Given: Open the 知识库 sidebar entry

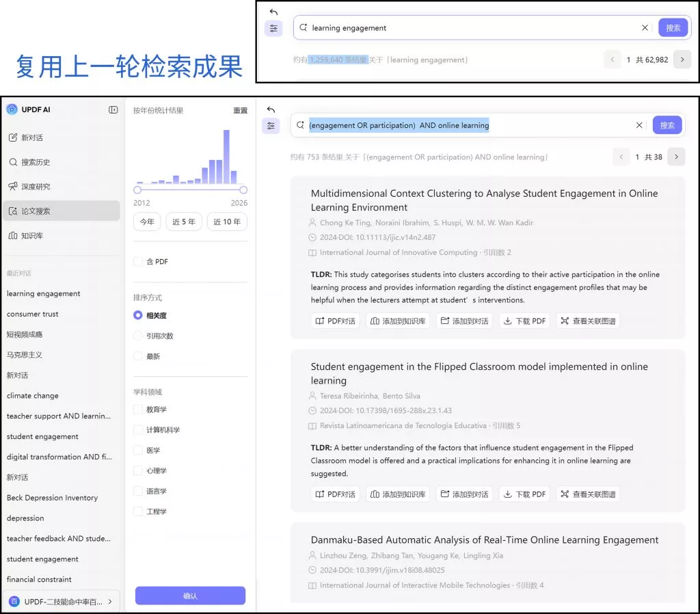Looking at the screenshot, I should (x=31, y=236).
